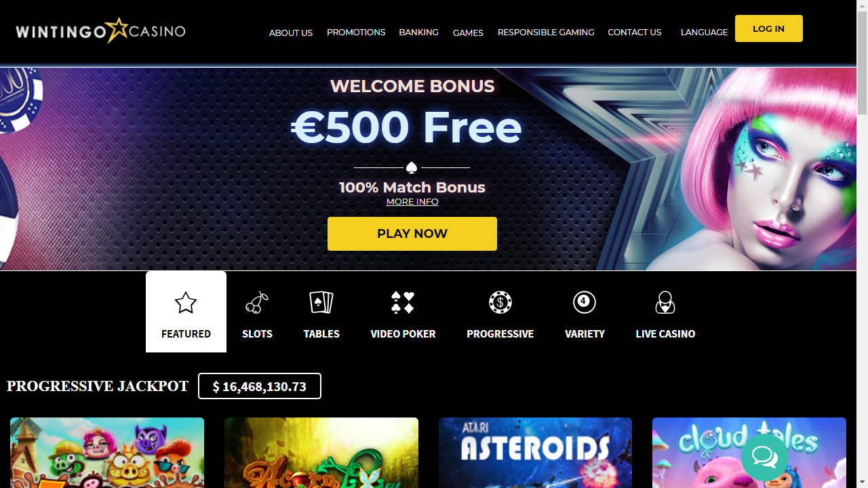
Task: Go to the Banking page
Action: 418,32
